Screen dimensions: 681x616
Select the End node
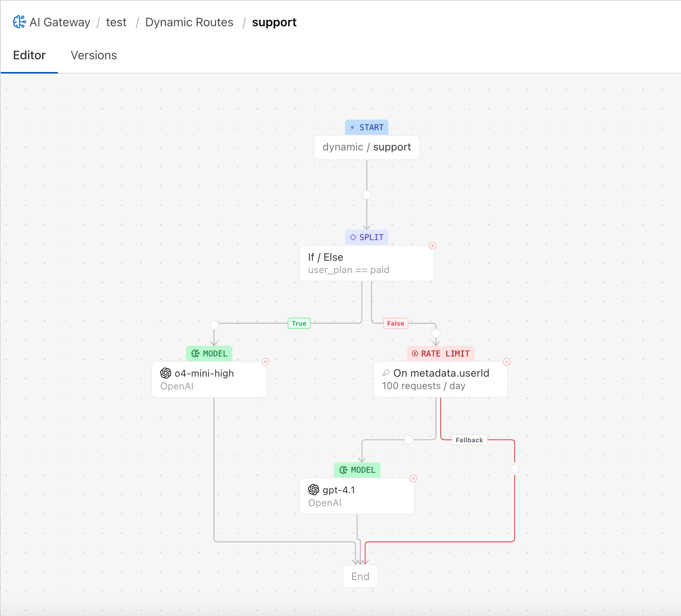click(360, 576)
